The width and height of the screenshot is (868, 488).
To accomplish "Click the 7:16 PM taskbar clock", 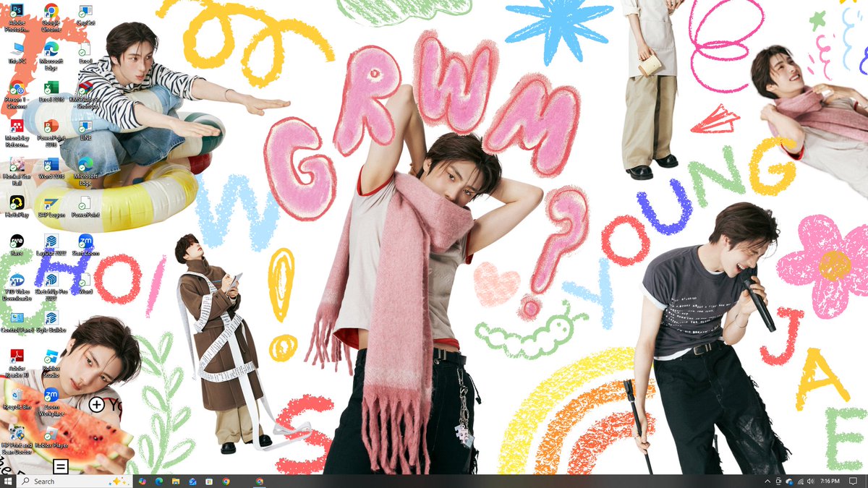I will tap(830, 481).
